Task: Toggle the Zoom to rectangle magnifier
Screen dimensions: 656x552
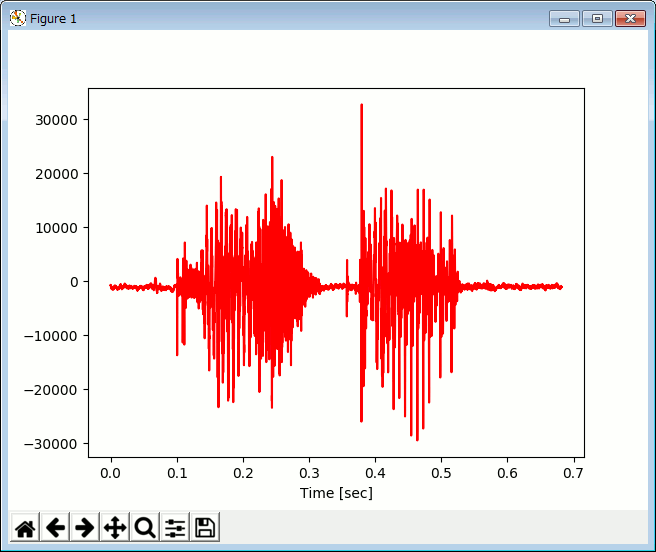Action: click(145, 527)
